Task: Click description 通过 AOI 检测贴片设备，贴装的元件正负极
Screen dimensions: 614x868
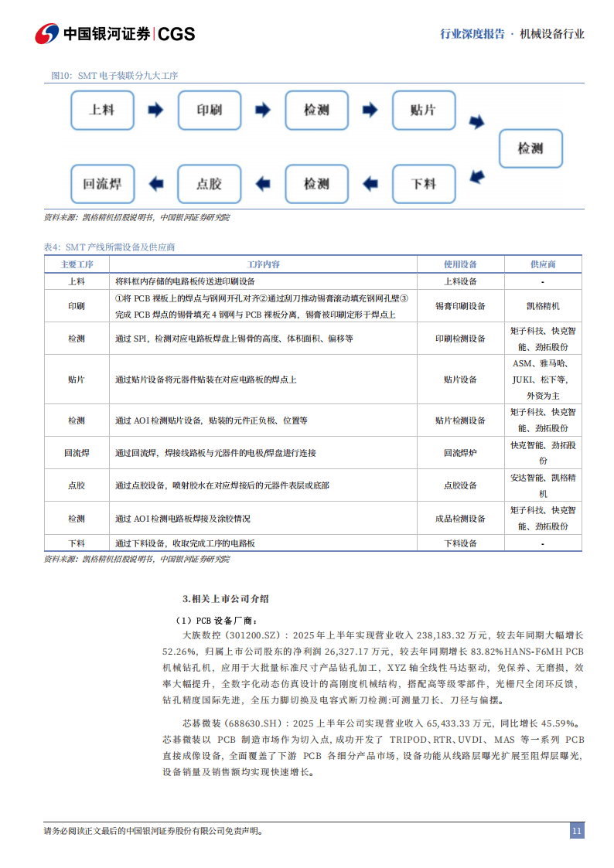Action: click(x=211, y=420)
